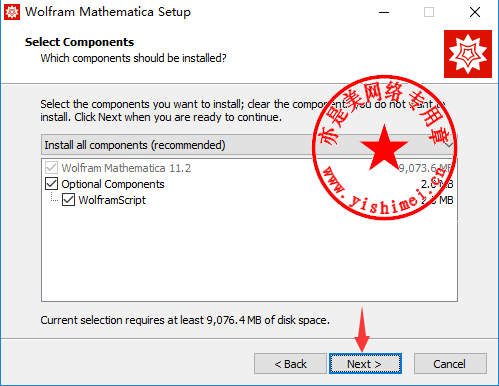
Task: Click the red arrow pointing at Next
Action: tap(362, 329)
